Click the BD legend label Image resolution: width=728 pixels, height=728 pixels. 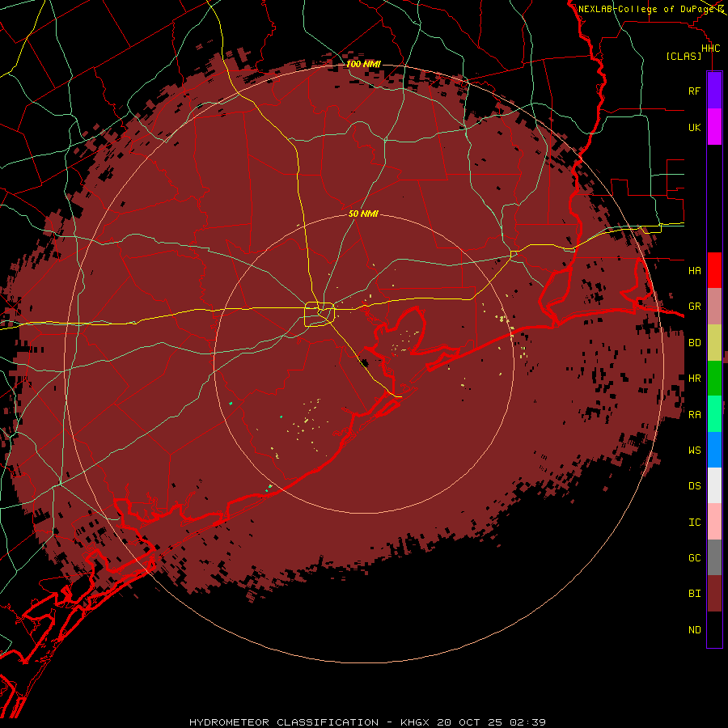pyautogui.click(x=694, y=343)
